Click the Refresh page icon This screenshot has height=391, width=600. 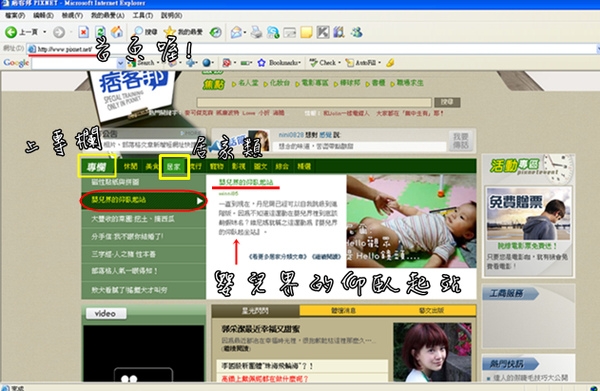click(100, 32)
